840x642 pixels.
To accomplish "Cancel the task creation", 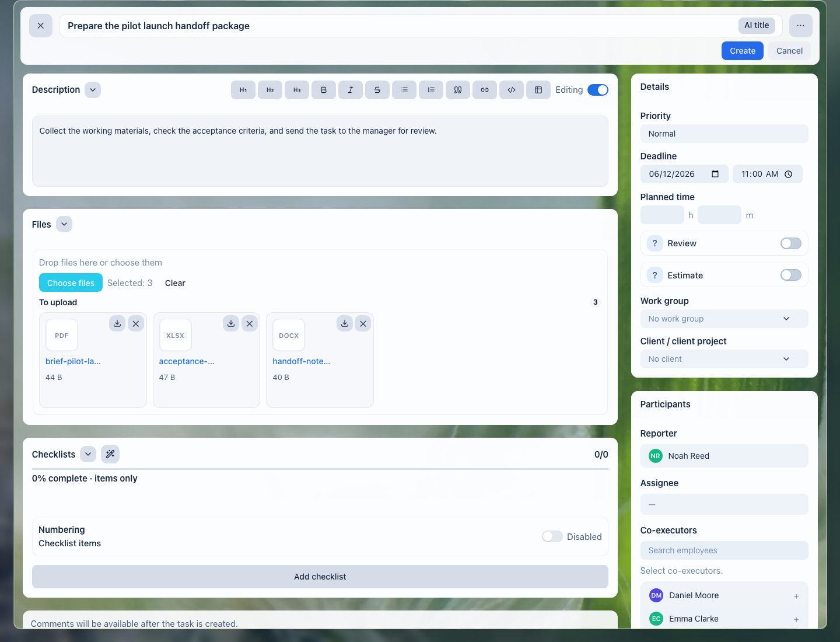I will tap(789, 51).
